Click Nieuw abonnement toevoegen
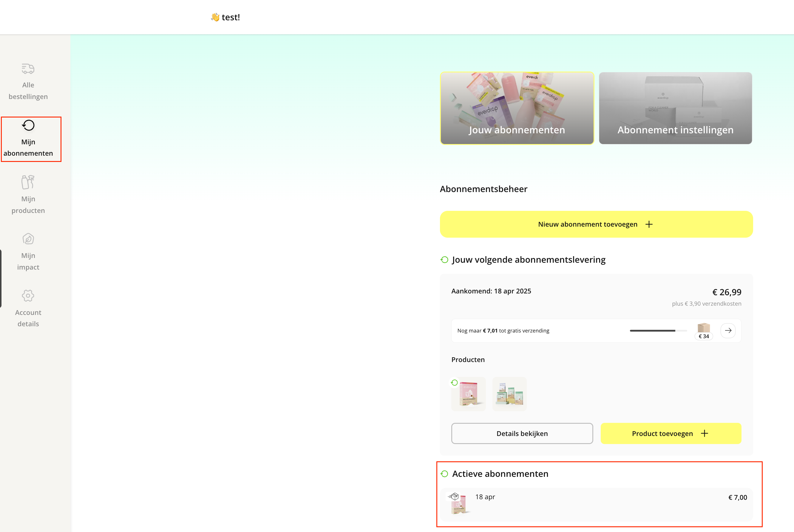The height and width of the screenshot is (532, 794). [596, 224]
